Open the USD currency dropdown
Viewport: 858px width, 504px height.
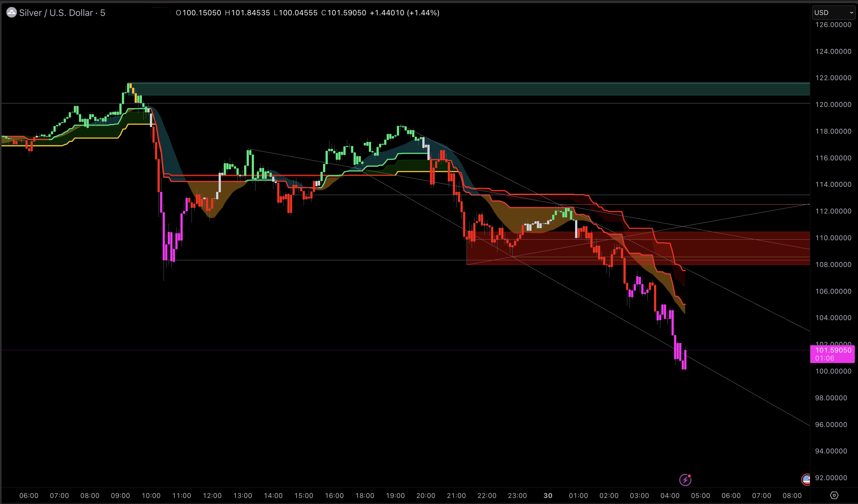pos(834,13)
